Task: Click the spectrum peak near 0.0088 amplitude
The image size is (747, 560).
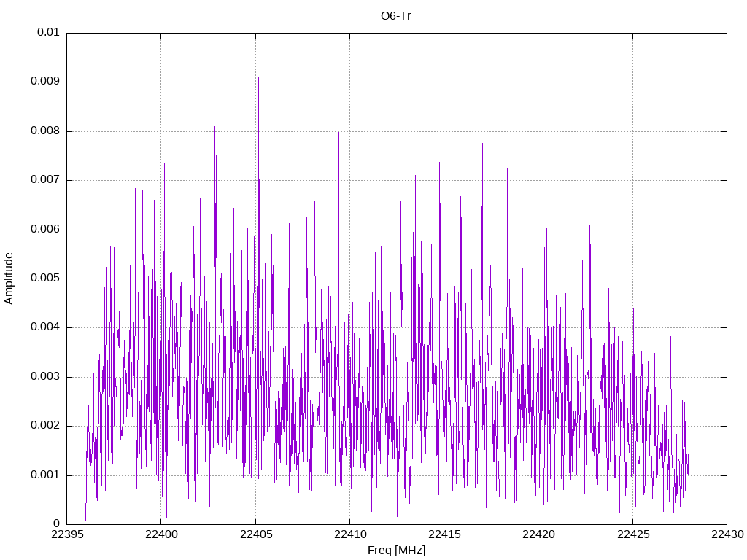Action: pos(136,93)
